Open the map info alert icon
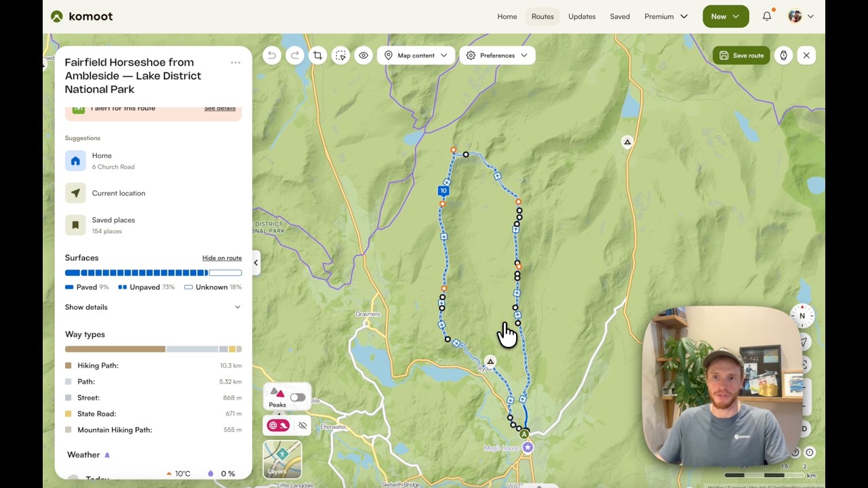This screenshot has width=868, height=488. click(810, 452)
